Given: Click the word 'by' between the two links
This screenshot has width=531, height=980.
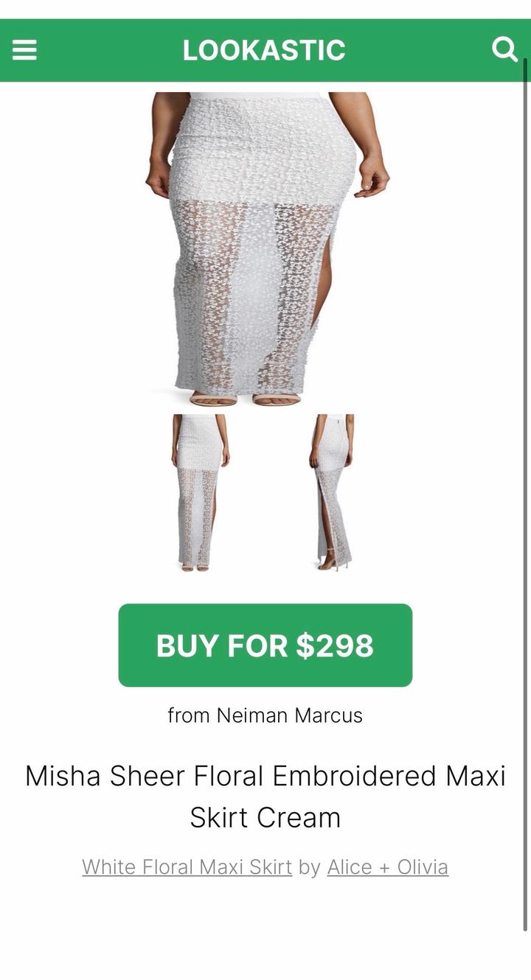Looking at the screenshot, I should 310,867.
